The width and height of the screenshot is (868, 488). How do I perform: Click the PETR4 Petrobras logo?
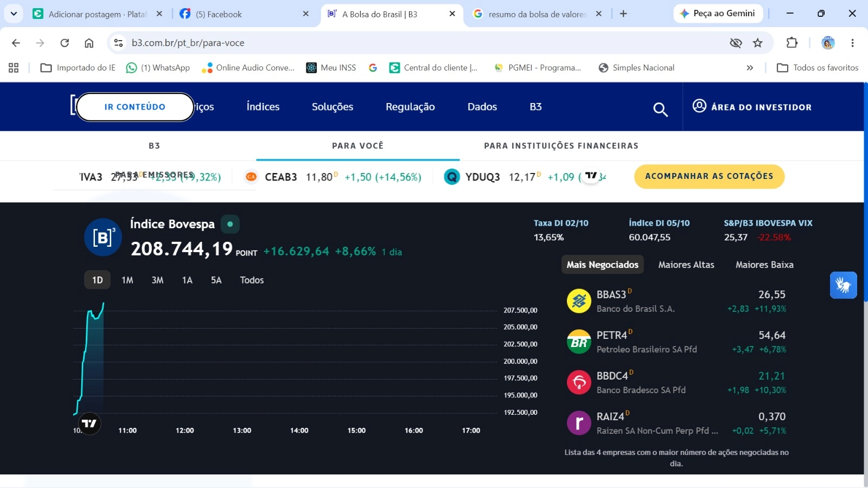point(579,342)
